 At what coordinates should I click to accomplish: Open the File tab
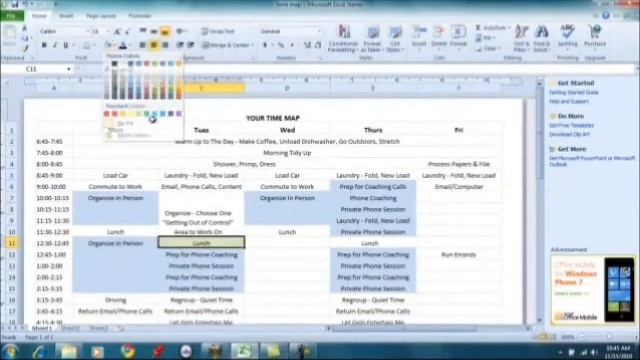point(11,16)
